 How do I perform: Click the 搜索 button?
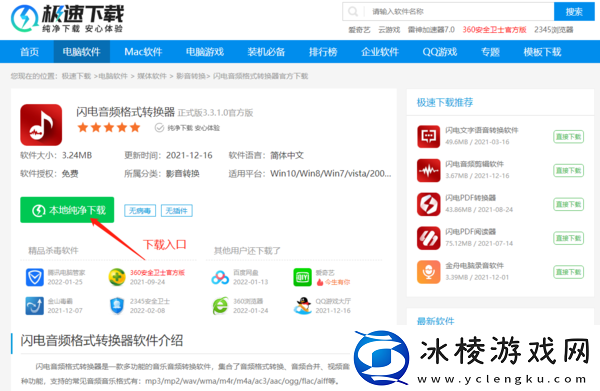[574, 12]
